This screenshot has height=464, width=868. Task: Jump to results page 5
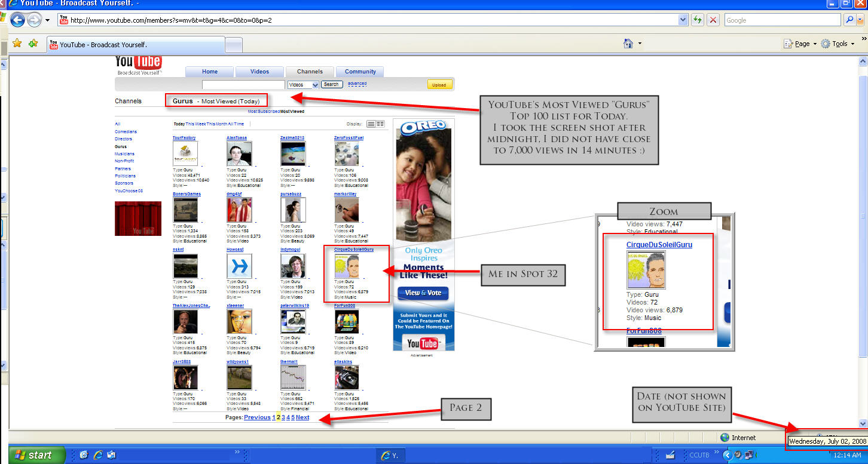(x=293, y=417)
